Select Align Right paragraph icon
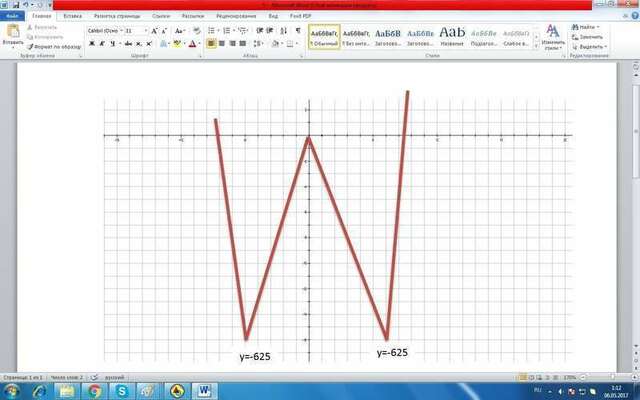The image size is (640, 400). pos(232,44)
